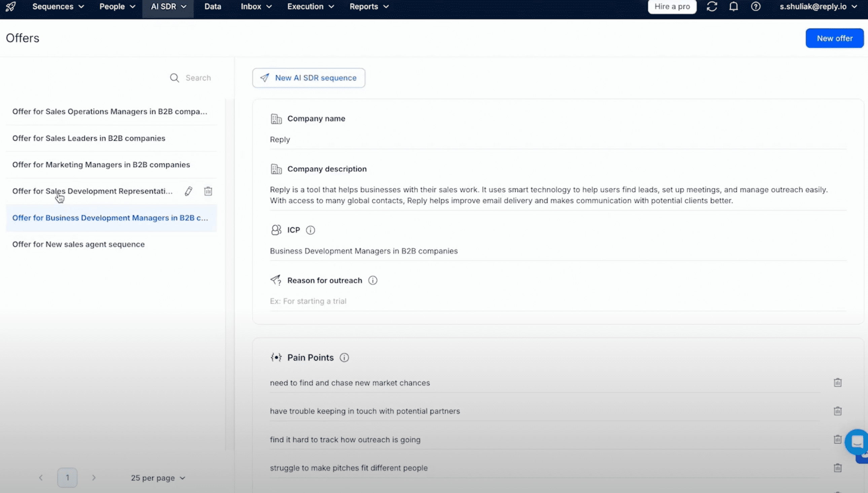This screenshot has height=493, width=868.
Task: Delete the Sales Development Representatives offer via trash icon
Action: point(208,191)
